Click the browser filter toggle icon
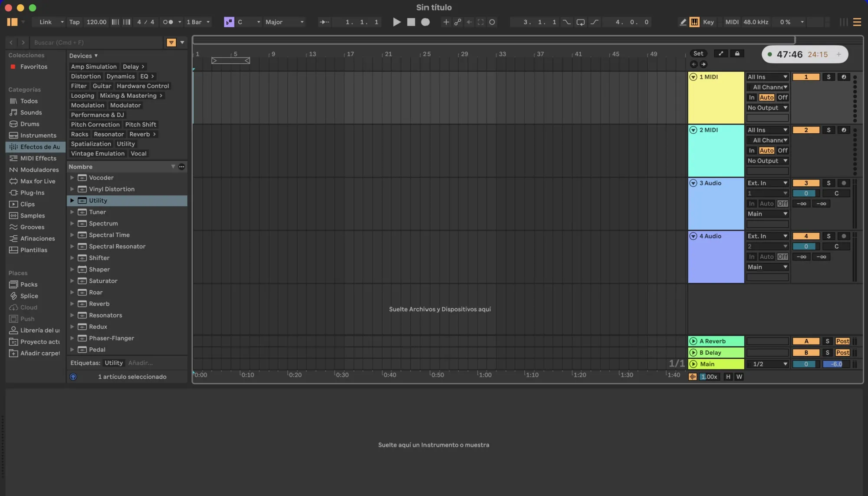 [x=171, y=43]
